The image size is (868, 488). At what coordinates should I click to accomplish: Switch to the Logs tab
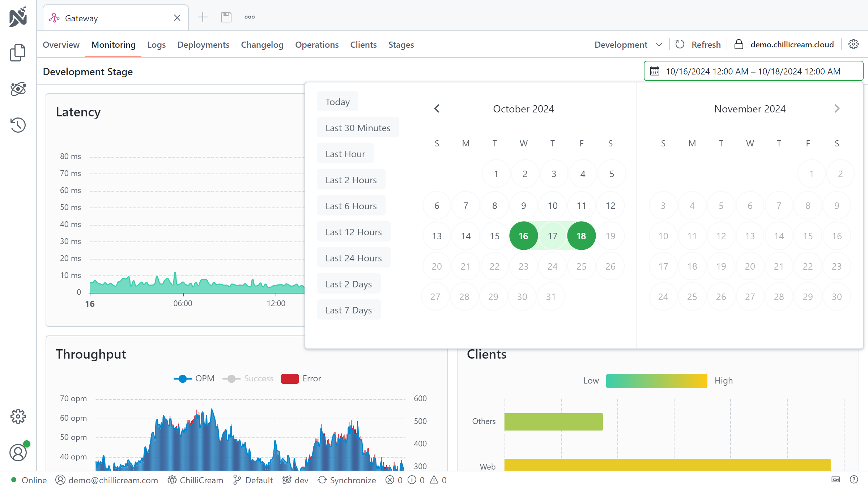156,44
